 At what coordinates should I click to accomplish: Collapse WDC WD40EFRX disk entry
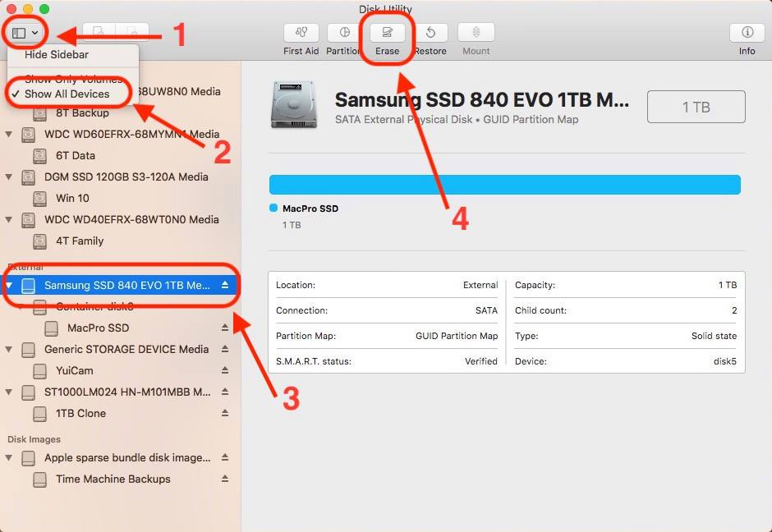[x=8, y=219]
